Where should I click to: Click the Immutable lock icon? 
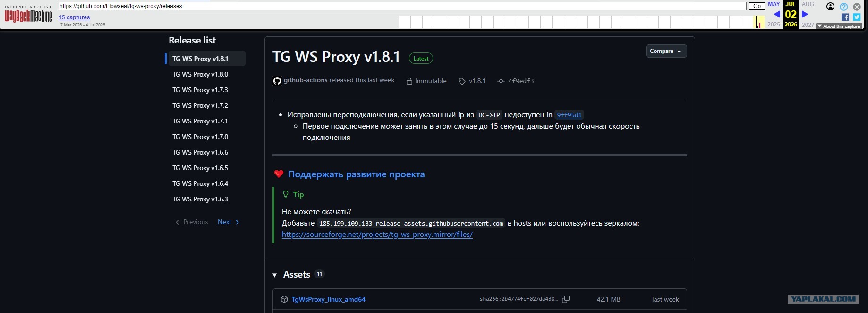tap(409, 81)
